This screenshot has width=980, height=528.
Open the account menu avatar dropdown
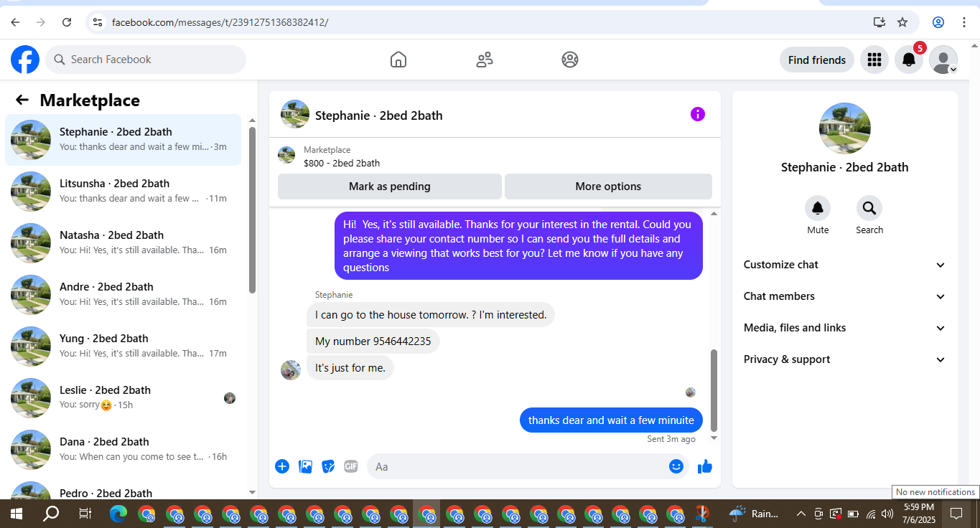click(x=943, y=60)
